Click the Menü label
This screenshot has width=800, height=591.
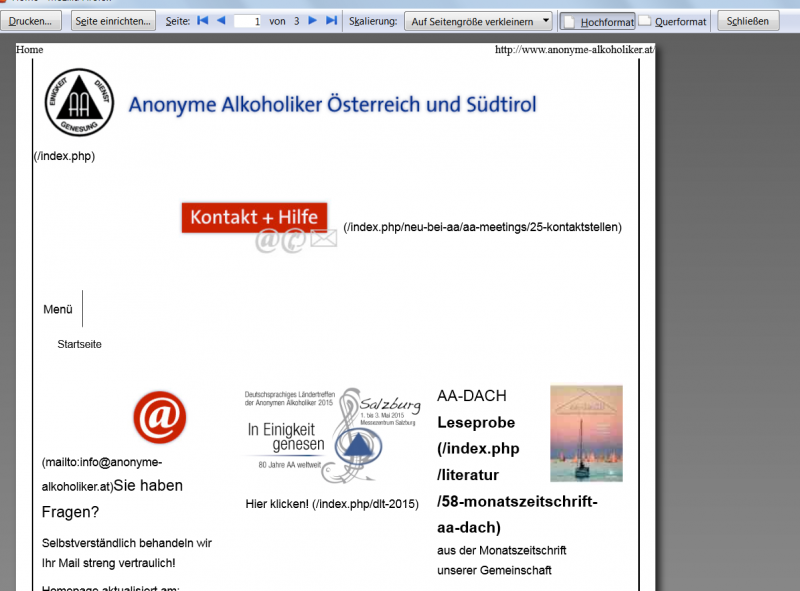pyautogui.click(x=58, y=309)
